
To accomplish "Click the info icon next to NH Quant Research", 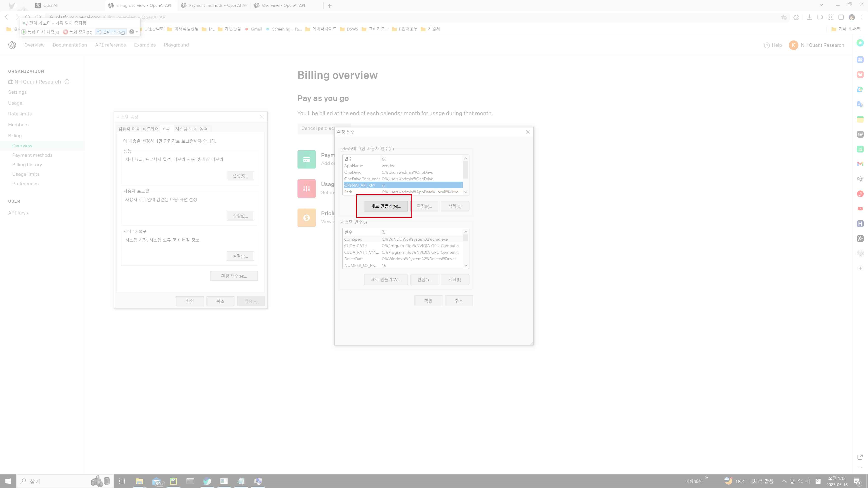I will [67, 82].
